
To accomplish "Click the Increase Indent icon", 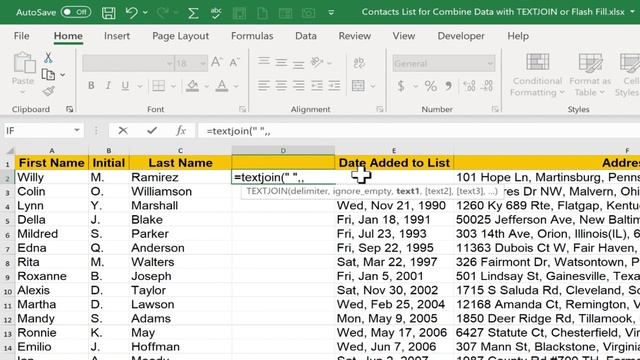I will point(334,85).
